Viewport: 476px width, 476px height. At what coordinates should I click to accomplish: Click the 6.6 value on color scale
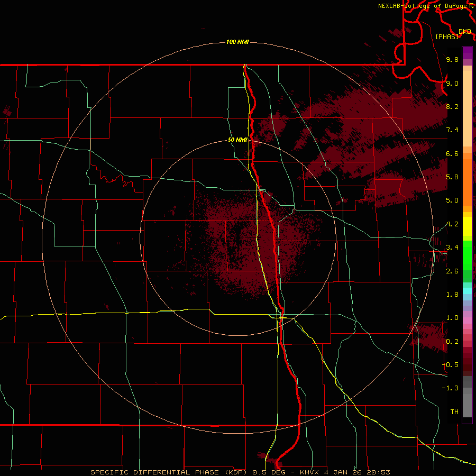pos(452,153)
